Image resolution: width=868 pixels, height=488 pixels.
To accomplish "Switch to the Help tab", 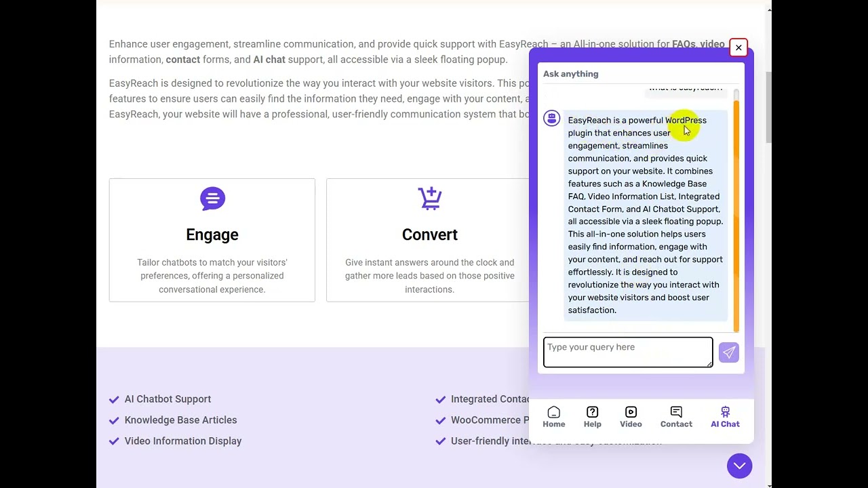I will (592, 417).
